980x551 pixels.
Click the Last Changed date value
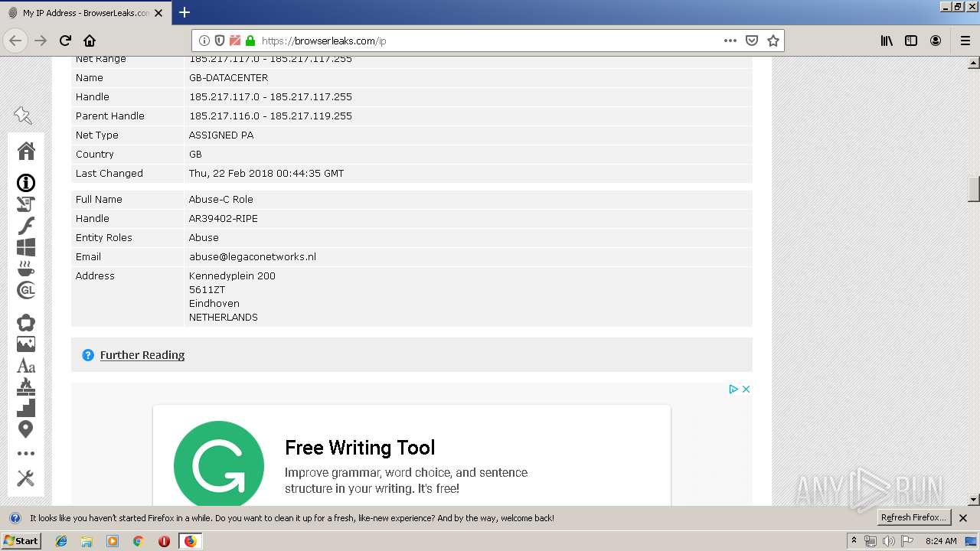tap(266, 174)
